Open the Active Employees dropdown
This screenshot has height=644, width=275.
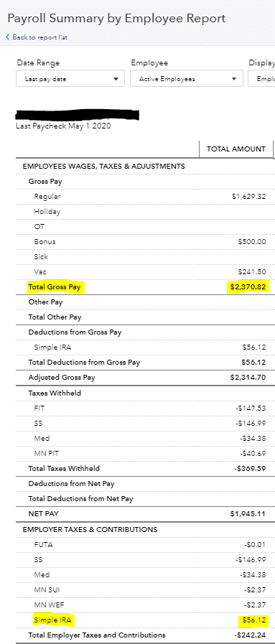point(187,79)
